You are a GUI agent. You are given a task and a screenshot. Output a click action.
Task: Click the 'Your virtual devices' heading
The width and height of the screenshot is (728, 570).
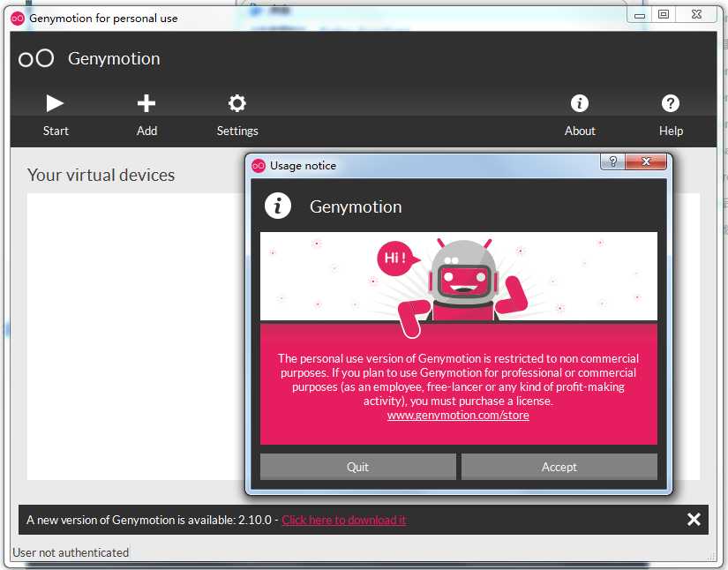(x=101, y=175)
